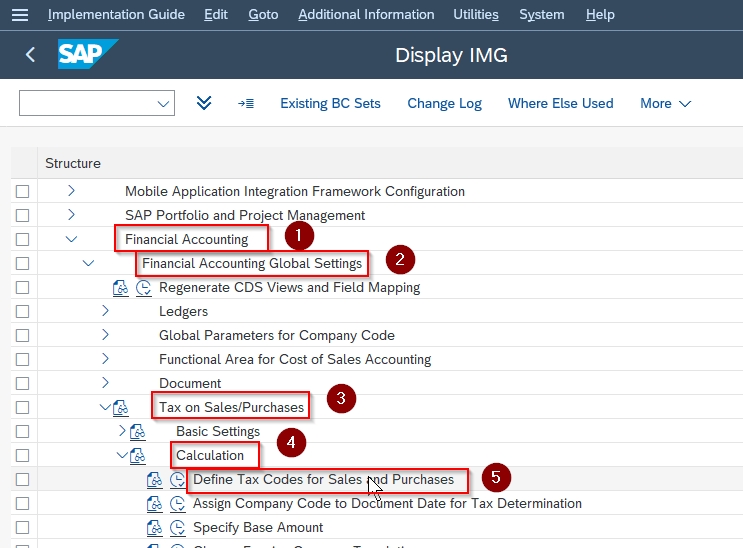Open the Goto menu
Viewport: 743px width, 548px height.
(263, 15)
